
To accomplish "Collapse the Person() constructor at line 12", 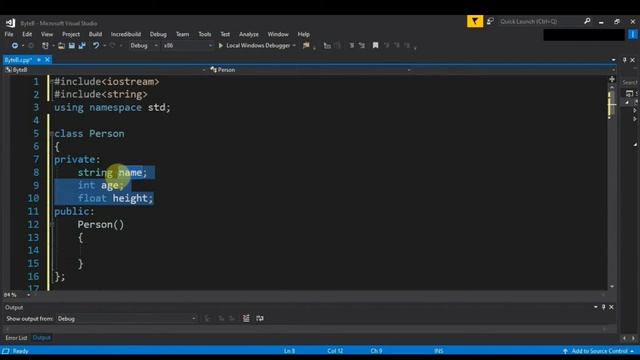I will [x=51, y=224].
